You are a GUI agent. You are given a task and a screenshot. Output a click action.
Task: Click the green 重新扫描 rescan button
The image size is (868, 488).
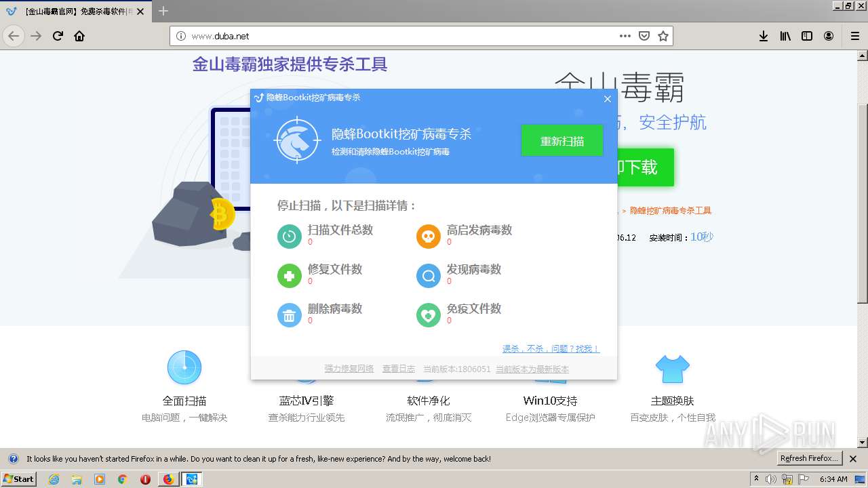pyautogui.click(x=561, y=140)
